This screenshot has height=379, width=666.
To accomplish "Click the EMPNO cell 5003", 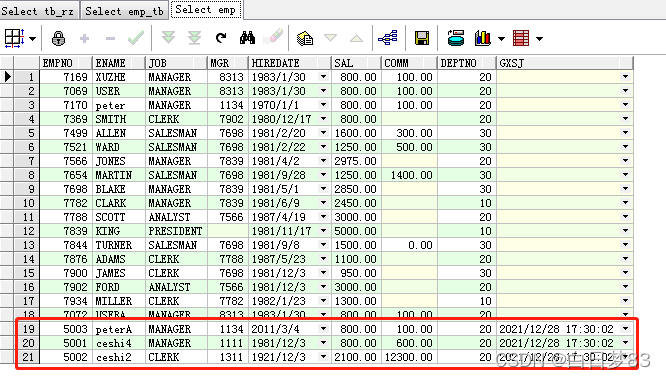I will point(66,329).
